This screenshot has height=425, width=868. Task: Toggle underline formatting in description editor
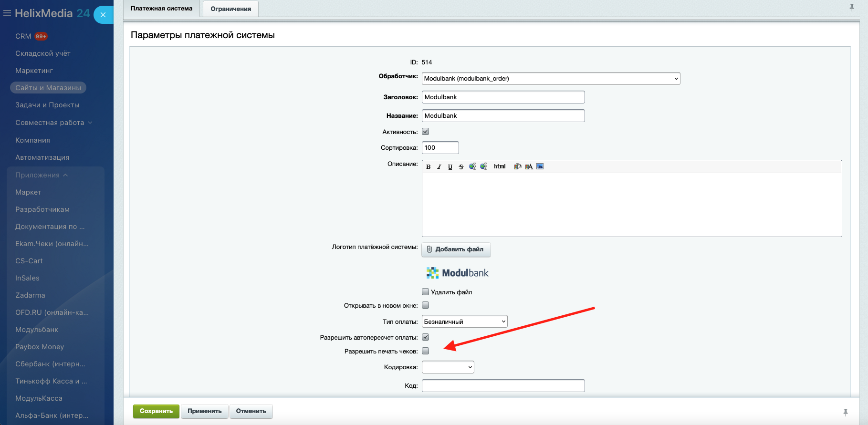[x=450, y=166]
